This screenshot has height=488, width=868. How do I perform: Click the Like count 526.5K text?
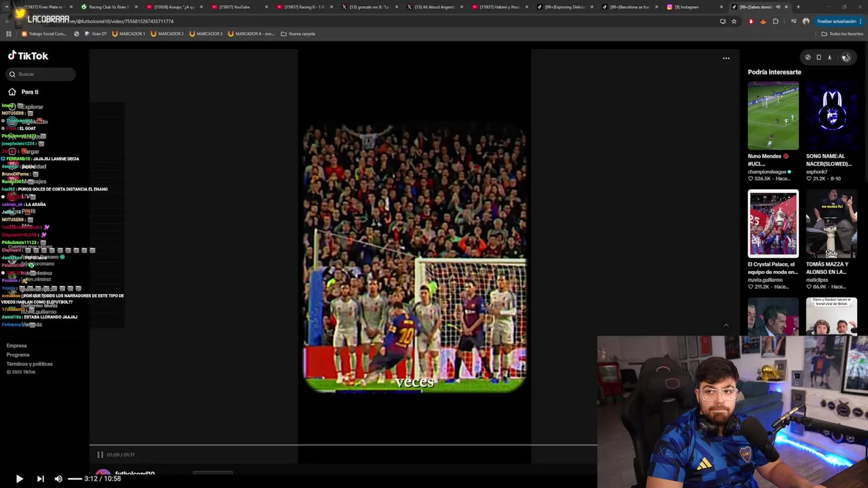tap(762, 179)
